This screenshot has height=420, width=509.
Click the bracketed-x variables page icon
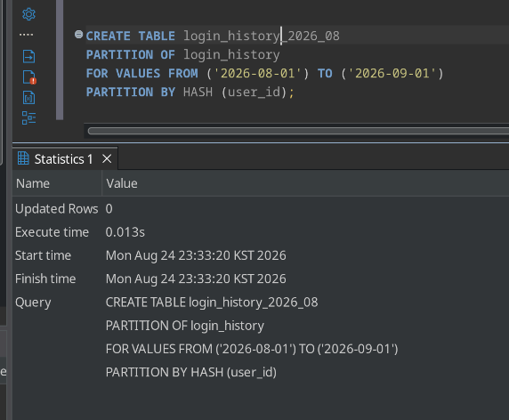point(28,98)
